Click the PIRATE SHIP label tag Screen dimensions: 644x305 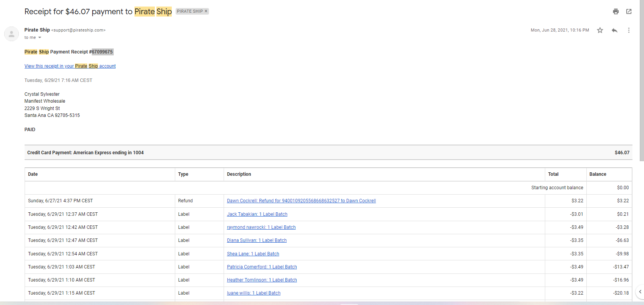(x=190, y=11)
